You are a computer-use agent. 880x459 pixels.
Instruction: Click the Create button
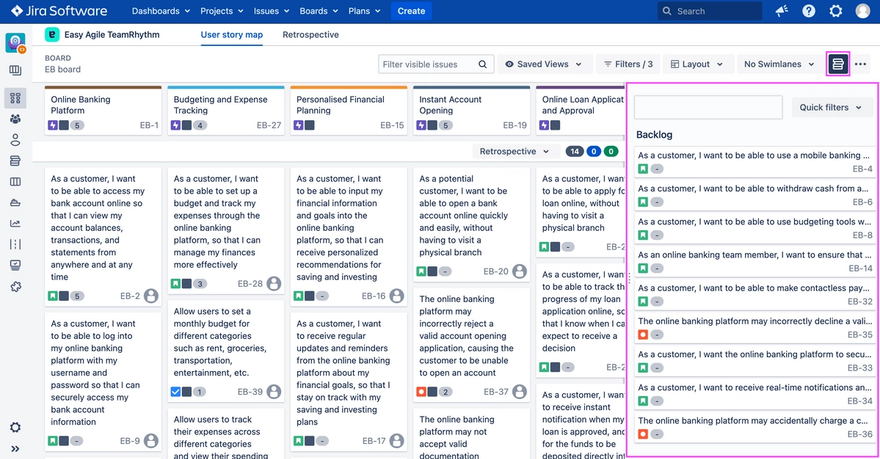[x=411, y=11]
